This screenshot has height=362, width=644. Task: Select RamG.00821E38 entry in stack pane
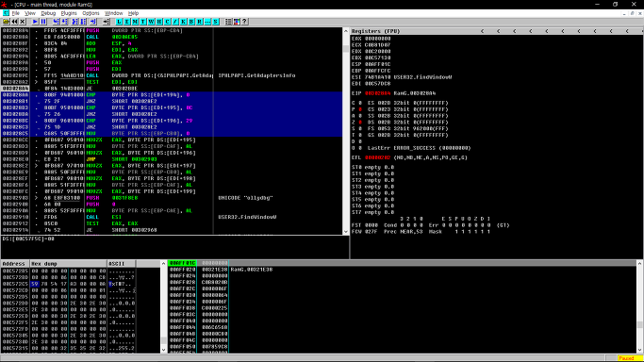coord(252,270)
